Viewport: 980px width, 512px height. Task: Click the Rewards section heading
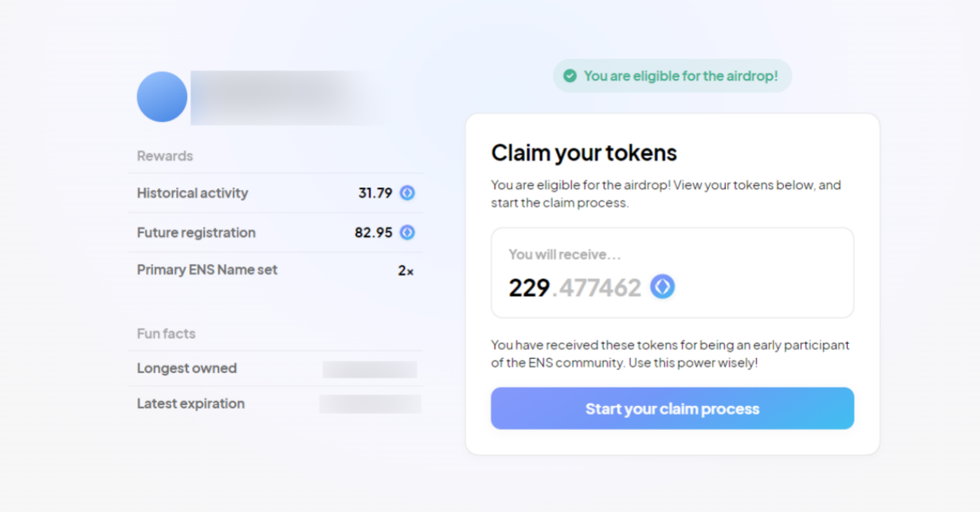tap(165, 156)
